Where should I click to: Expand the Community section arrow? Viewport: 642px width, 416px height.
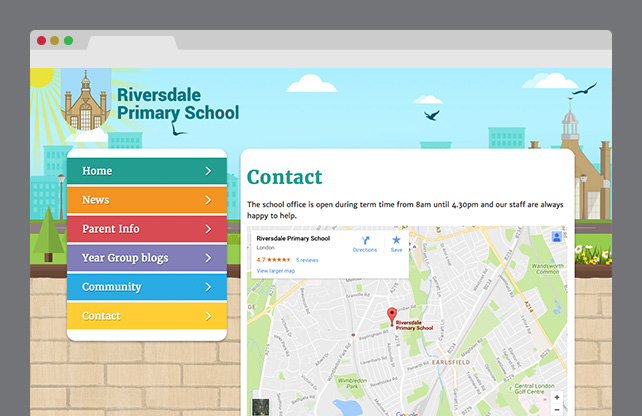pyautogui.click(x=208, y=287)
